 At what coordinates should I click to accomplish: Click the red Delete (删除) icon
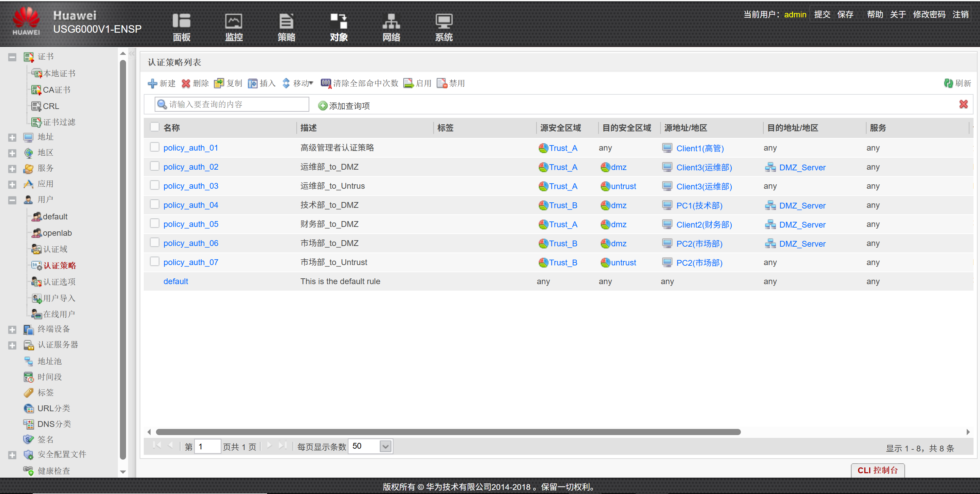pos(186,83)
